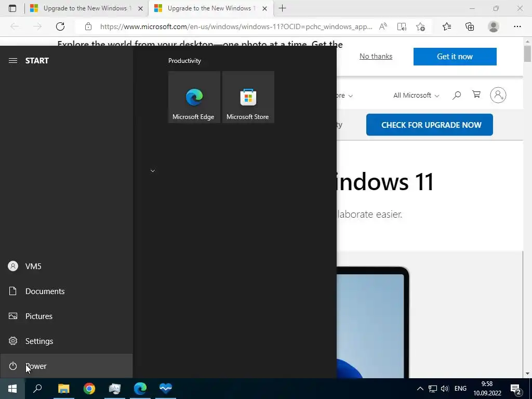Open the heartbeat monitor app in taskbar
This screenshot has height=399, width=532.
[x=166, y=389]
